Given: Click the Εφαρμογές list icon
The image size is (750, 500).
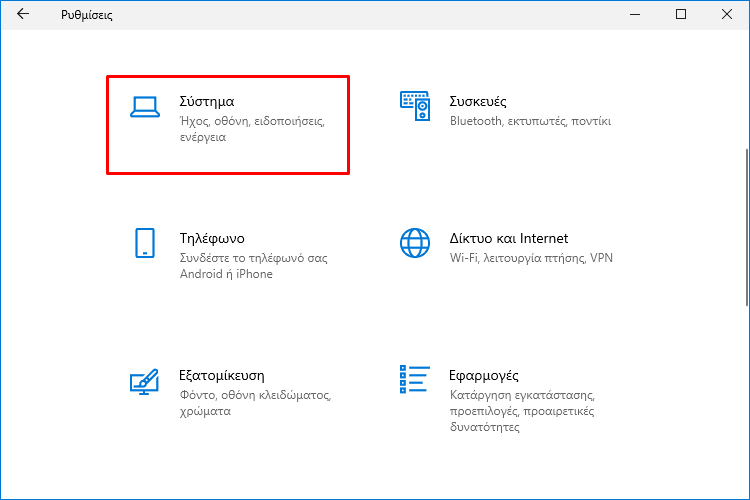Looking at the screenshot, I should (x=415, y=379).
